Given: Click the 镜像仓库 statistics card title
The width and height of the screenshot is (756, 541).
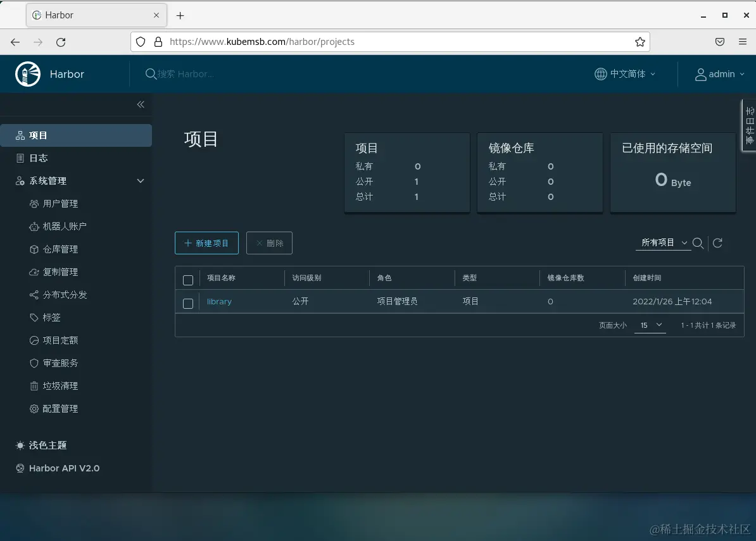Looking at the screenshot, I should 511,148.
